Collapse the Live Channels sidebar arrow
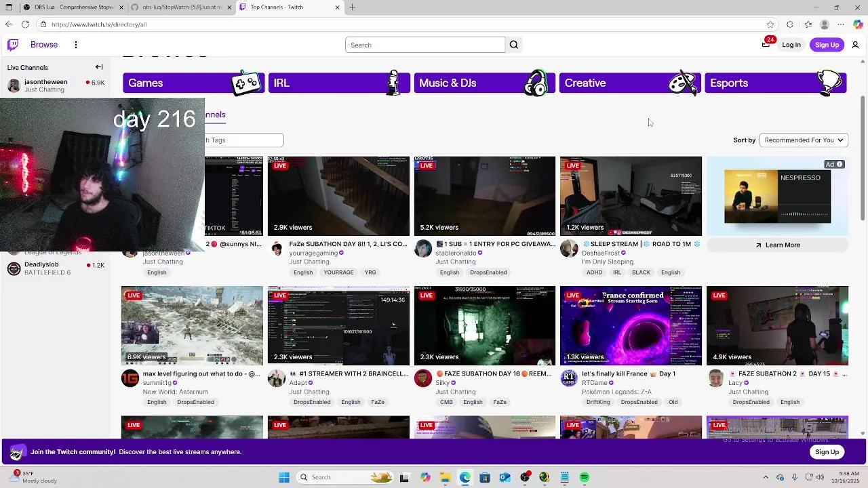The width and height of the screenshot is (868, 488). pos(99,67)
